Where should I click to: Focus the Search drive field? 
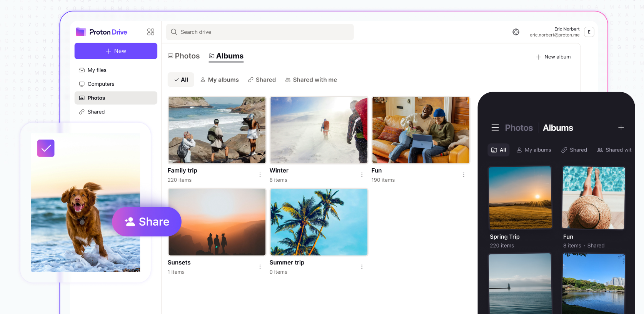[260, 32]
